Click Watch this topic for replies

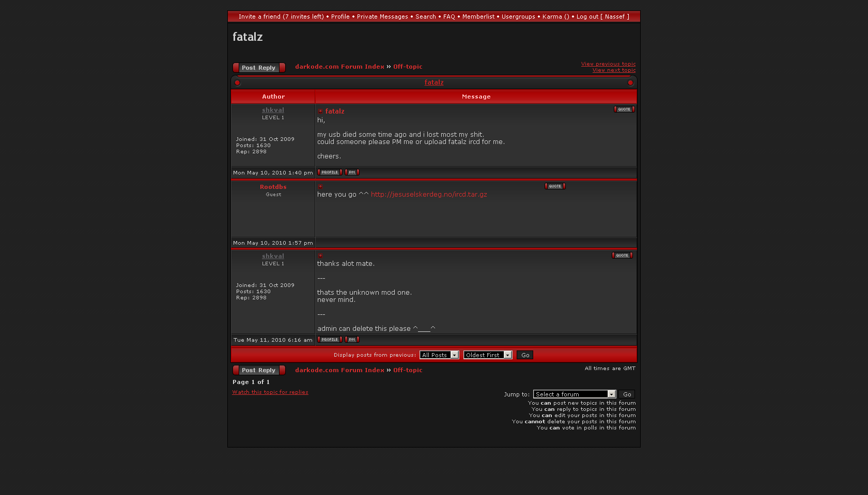pos(270,392)
